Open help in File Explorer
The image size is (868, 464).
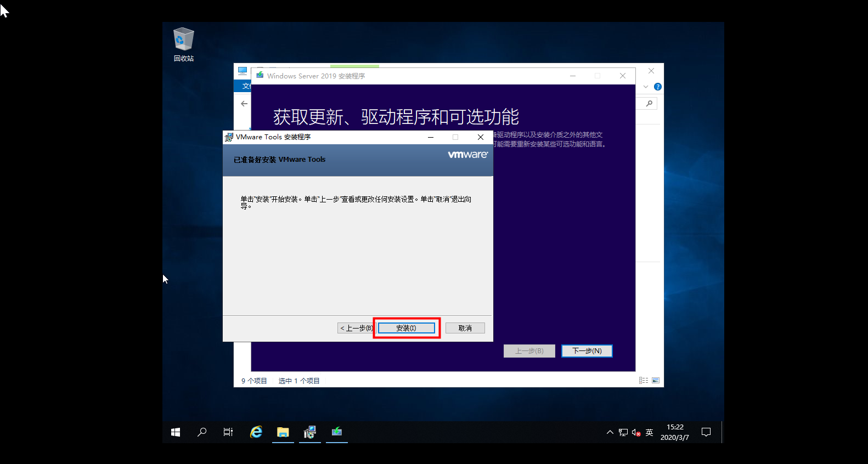click(x=658, y=87)
